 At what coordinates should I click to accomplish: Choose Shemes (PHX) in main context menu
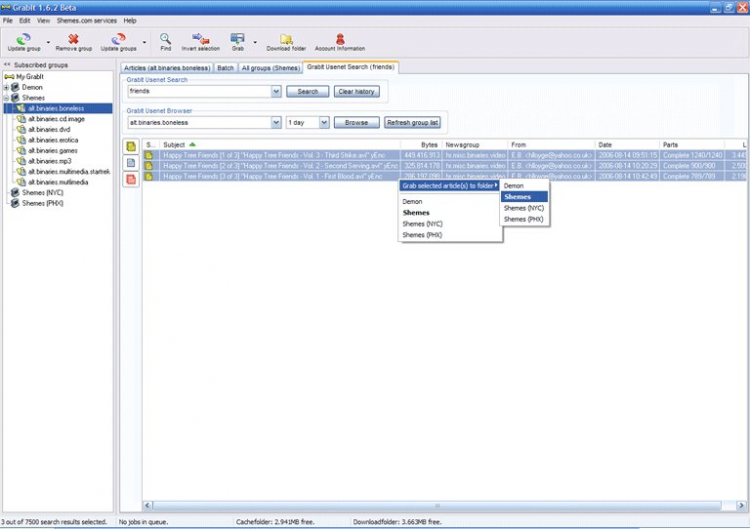pos(449,235)
